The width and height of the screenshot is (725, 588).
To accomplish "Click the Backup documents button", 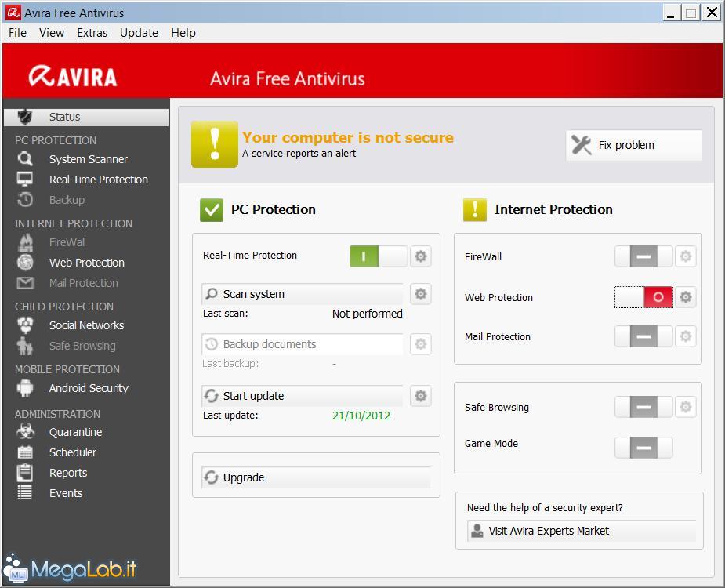I will (303, 344).
